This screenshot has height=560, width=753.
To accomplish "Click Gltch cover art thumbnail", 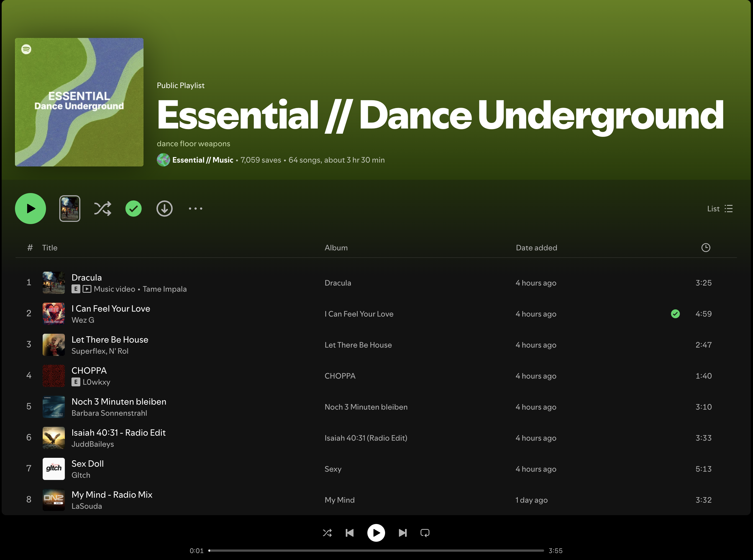I will 53,469.
